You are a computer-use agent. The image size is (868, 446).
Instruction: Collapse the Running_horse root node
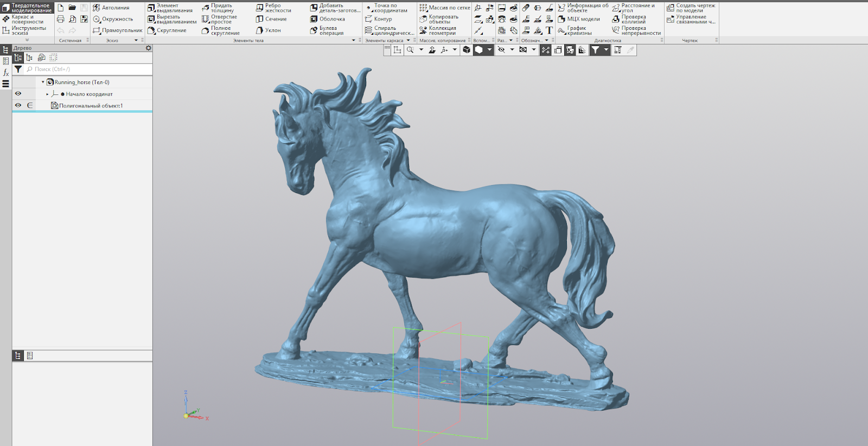point(43,82)
